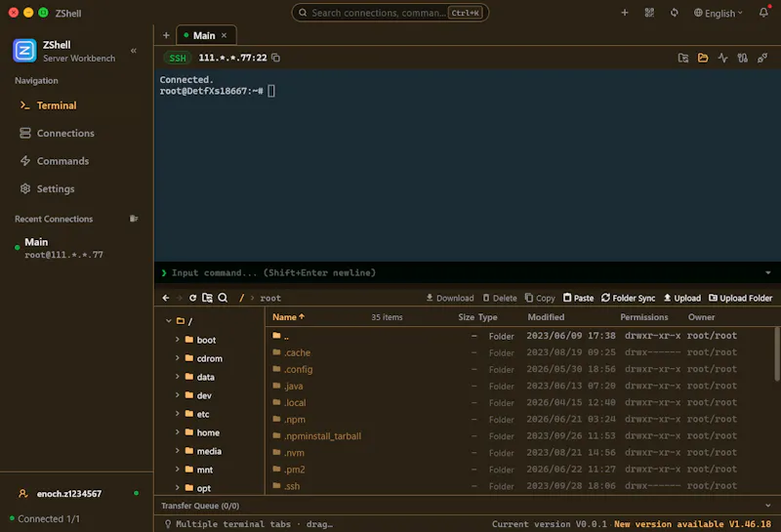781x532 pixels.
Task: Toggle the folder tree icon in file toolbar
Action: coord(207,298)
